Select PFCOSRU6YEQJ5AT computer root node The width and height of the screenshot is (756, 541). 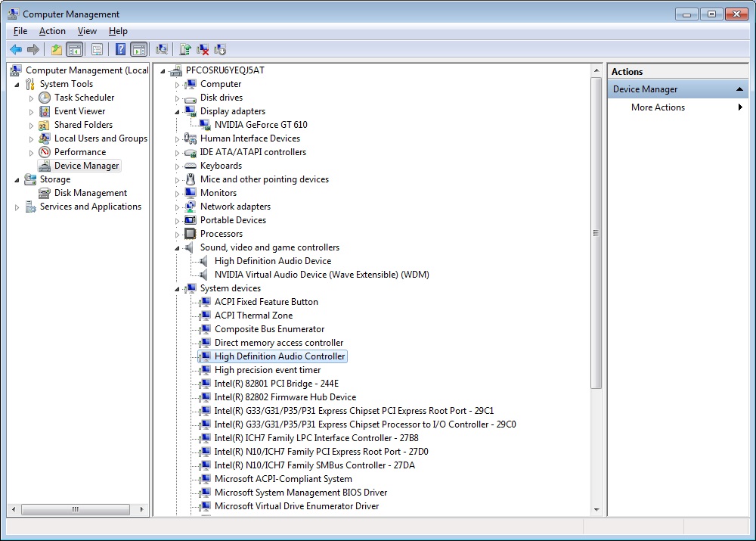(x=225, y=70)
